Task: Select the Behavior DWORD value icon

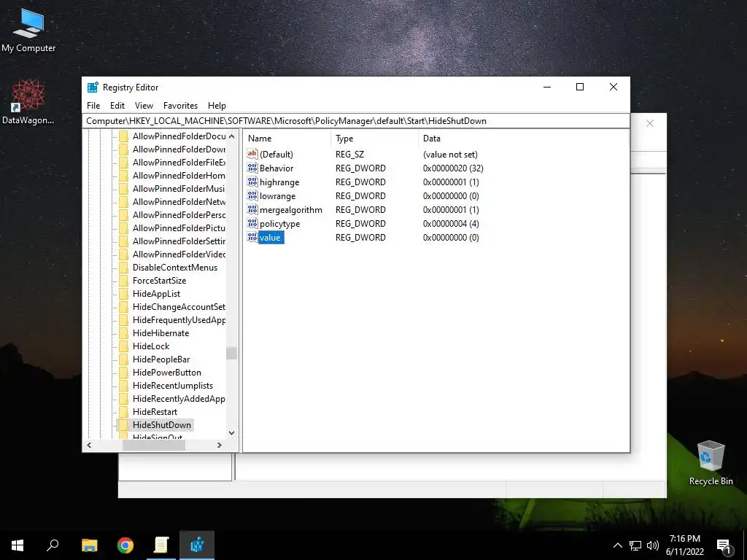Action: pos(252,168)
